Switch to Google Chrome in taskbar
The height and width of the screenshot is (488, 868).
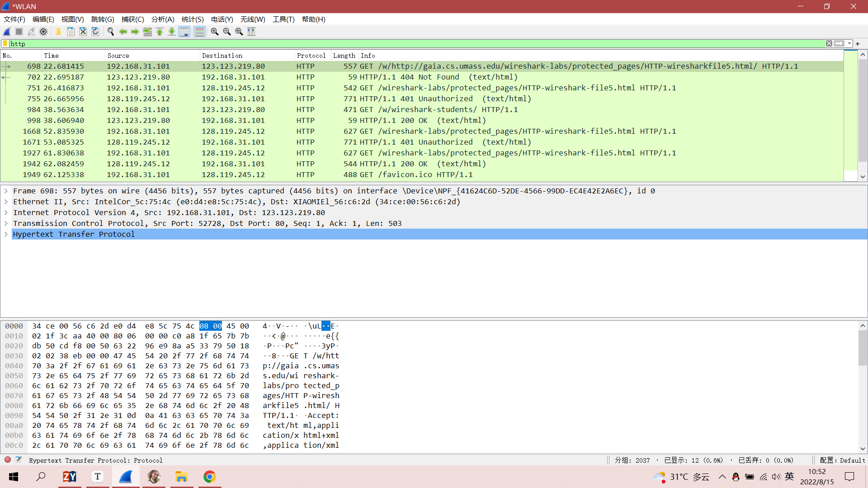[x=209, y=477]
